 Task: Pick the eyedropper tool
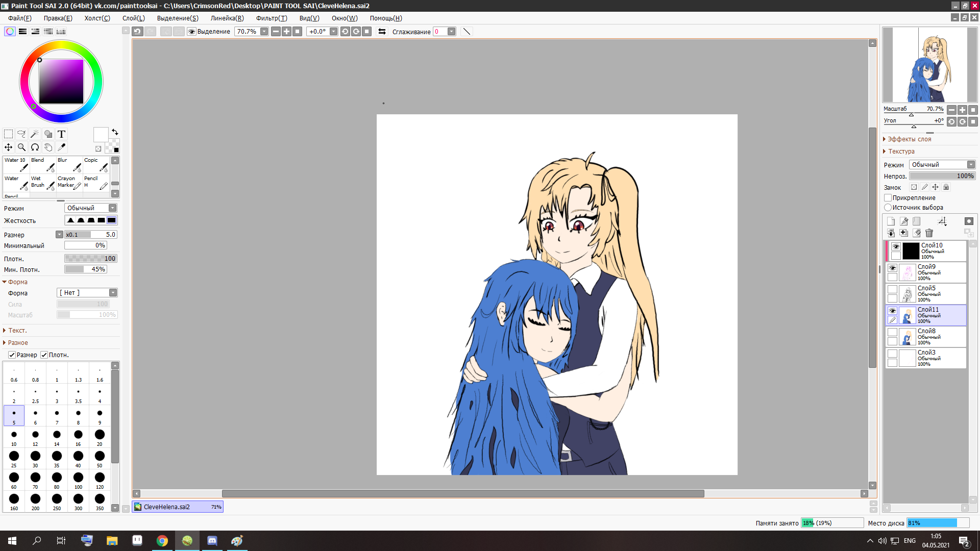(x=61, y=147)
